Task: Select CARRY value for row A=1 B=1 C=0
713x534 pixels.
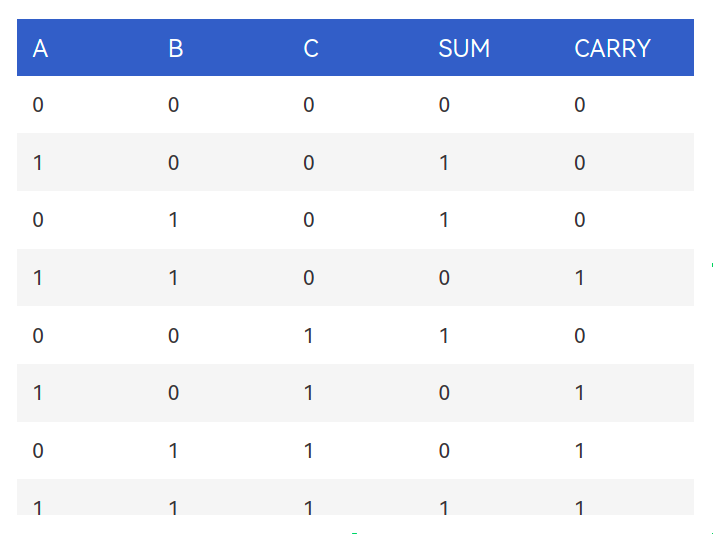Action: coord(579,278)
